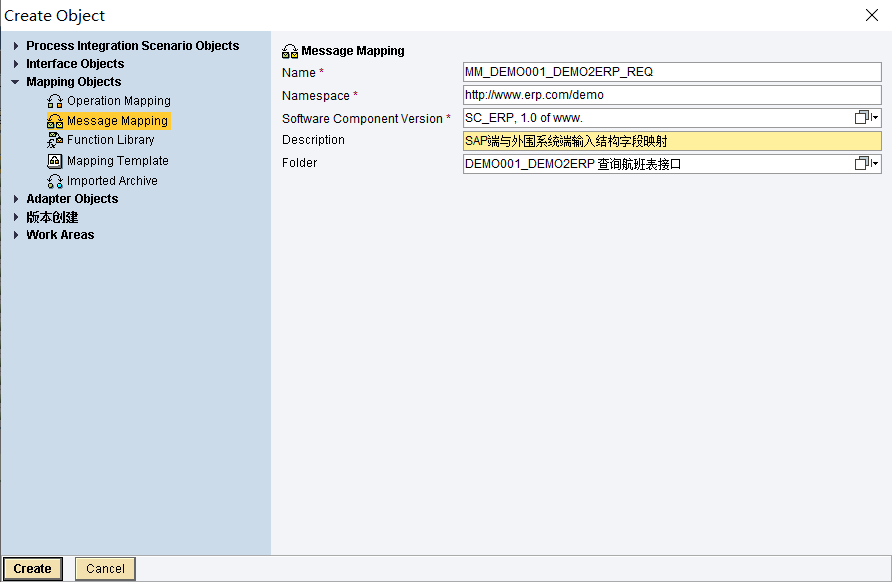Click the Function Library icon
The width and height of the screenshot is (892, 582).
pos(55,140)
